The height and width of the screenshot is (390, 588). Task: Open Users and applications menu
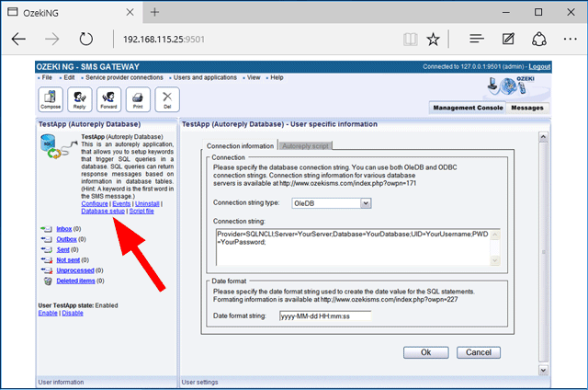tap(205, 77)
